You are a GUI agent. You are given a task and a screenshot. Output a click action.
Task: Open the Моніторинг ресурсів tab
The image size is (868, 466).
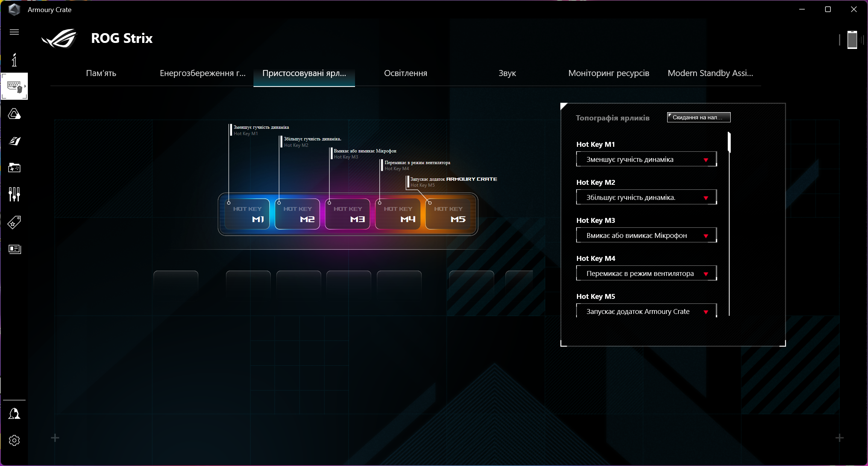609,73
